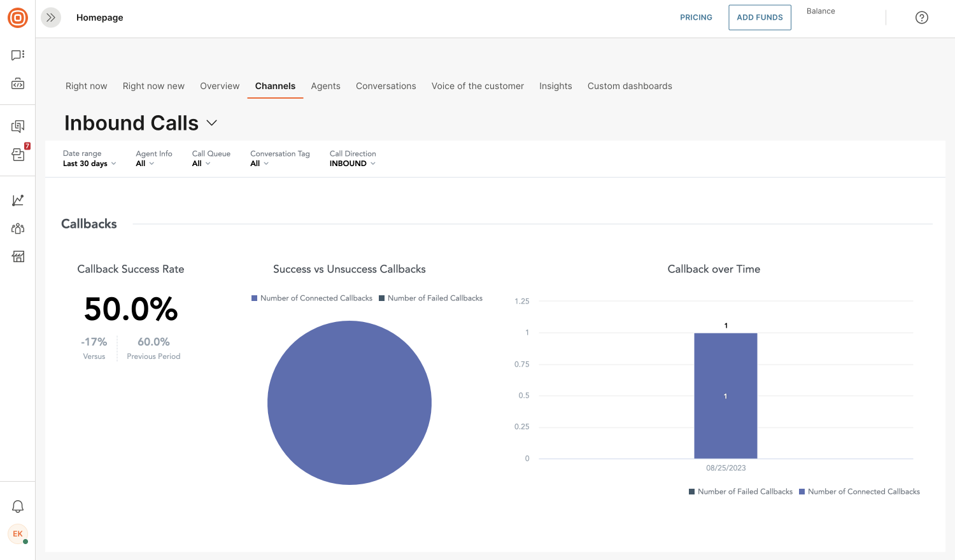The height and width of the screenshot is (560, 955).
Task: Open the marketplace section
Action: click(x=17, y=256)
